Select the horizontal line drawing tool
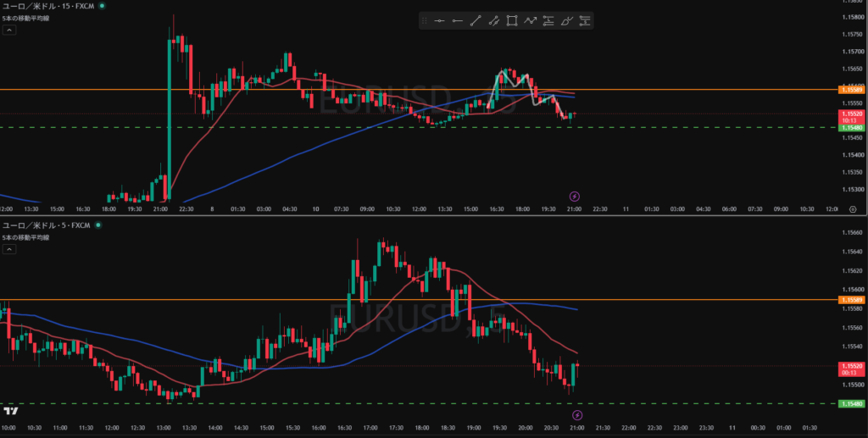Viewport: 868px width, 438px height. click(x=440, y=21)
